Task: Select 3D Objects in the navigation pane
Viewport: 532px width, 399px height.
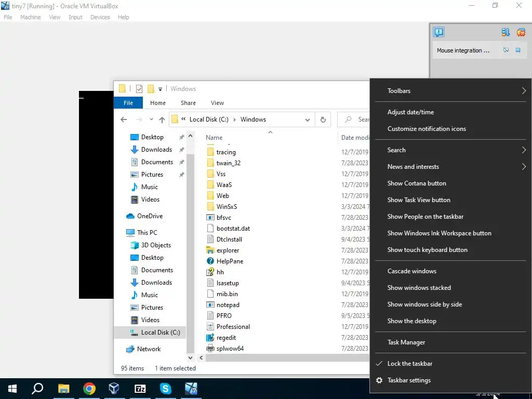Action: pos(156,245)
